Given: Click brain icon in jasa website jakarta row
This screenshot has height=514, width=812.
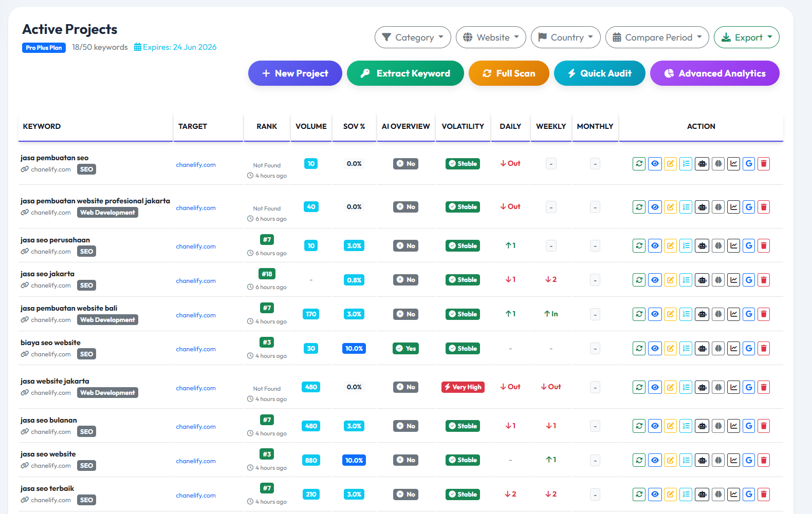Looking at the screenshot, I should coord(718,387).
